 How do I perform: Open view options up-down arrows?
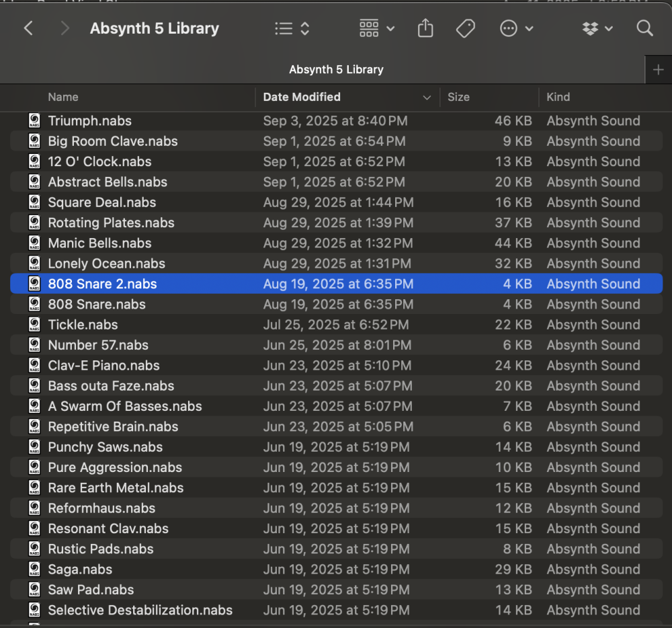[304, 29]
